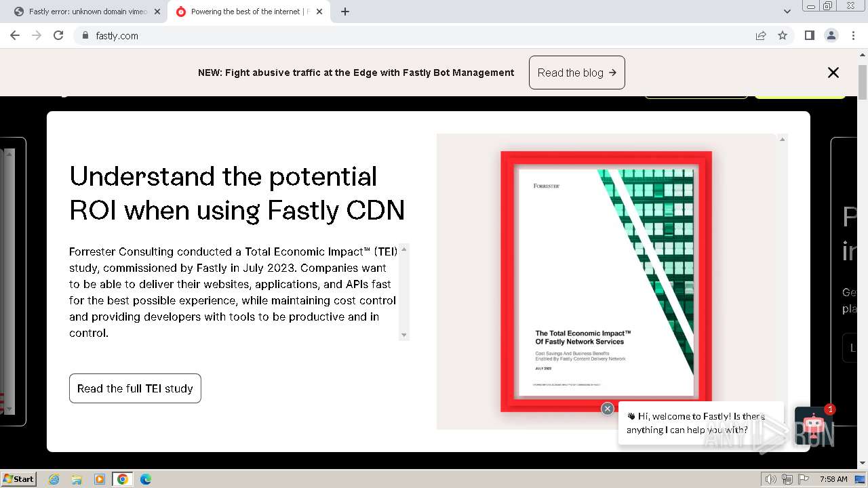
Task: Click the up arrow of image panel scrollbar
Action: [x=783, y=139]
